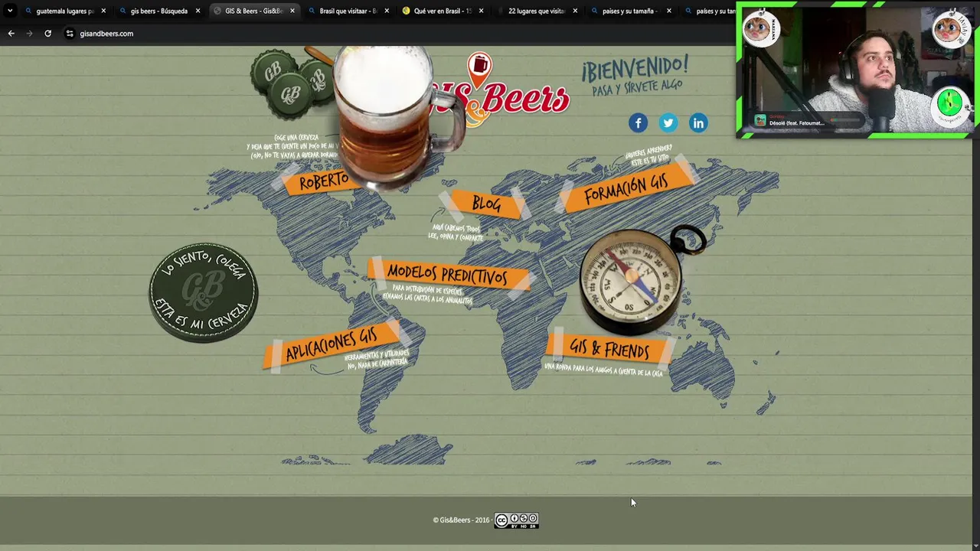Open the APLICACIONES GIS label
Screen dimensions: 980x551
pyautogui.click(x=332, y=346)
